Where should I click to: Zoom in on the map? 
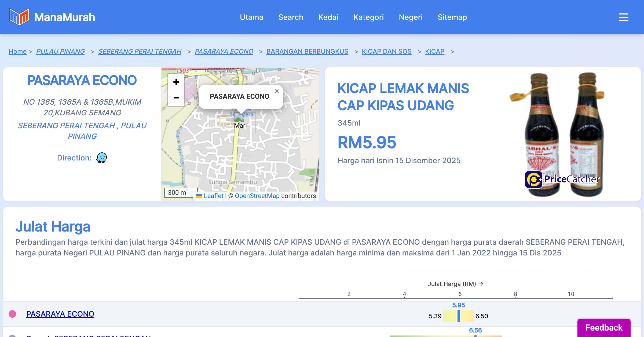tap(176, 82)
